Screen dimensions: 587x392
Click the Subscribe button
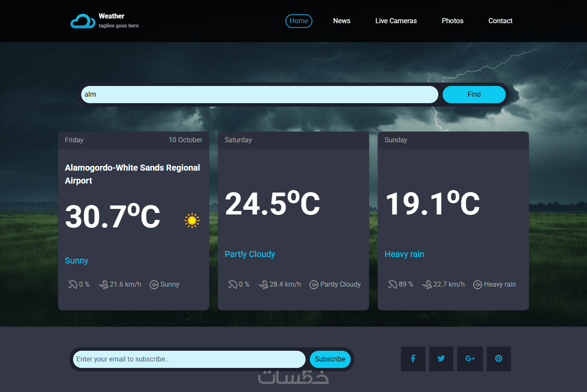330,359
